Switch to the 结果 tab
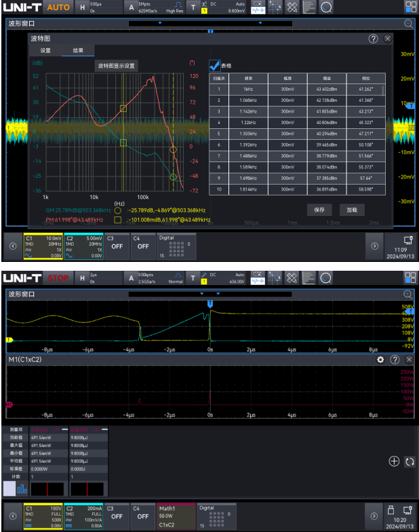This screenshot has height=532, width=419. [x=78, y=51]
